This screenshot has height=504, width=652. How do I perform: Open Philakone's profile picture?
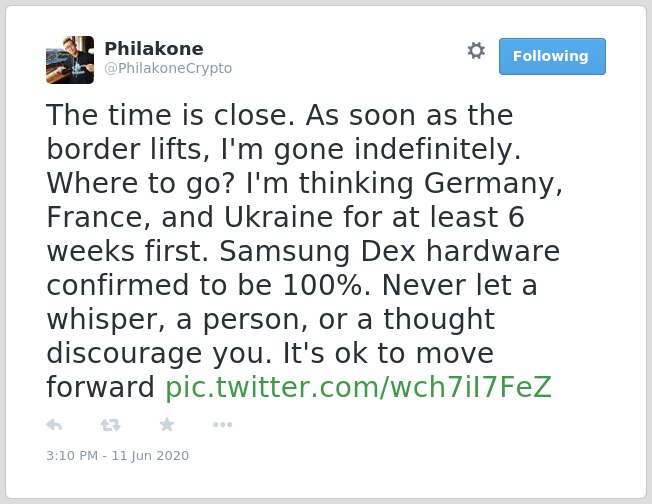coord(70,60)
